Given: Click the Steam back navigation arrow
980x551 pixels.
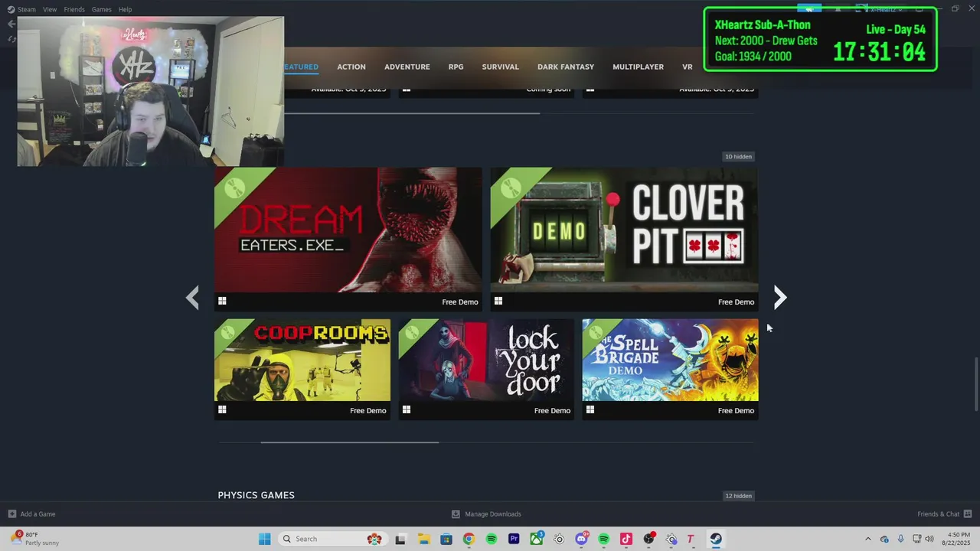Looking at the screenshot, I should tap(11, 24).
